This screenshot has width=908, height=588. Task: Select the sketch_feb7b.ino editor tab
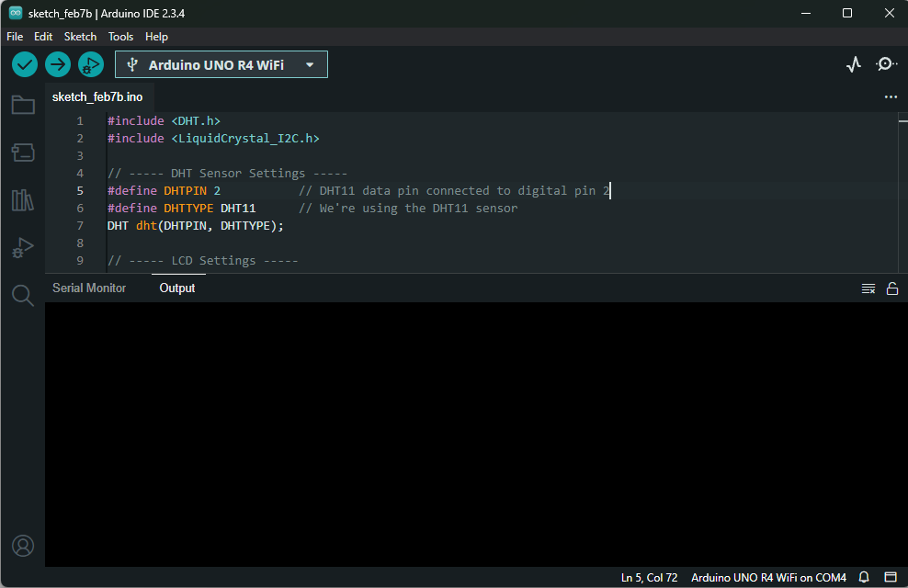tap(97, 96)
